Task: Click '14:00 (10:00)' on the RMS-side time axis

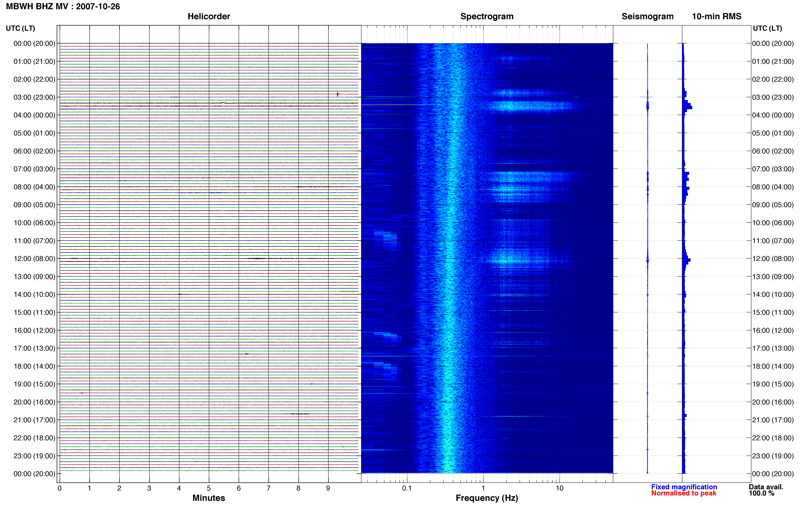Action: 773,295
